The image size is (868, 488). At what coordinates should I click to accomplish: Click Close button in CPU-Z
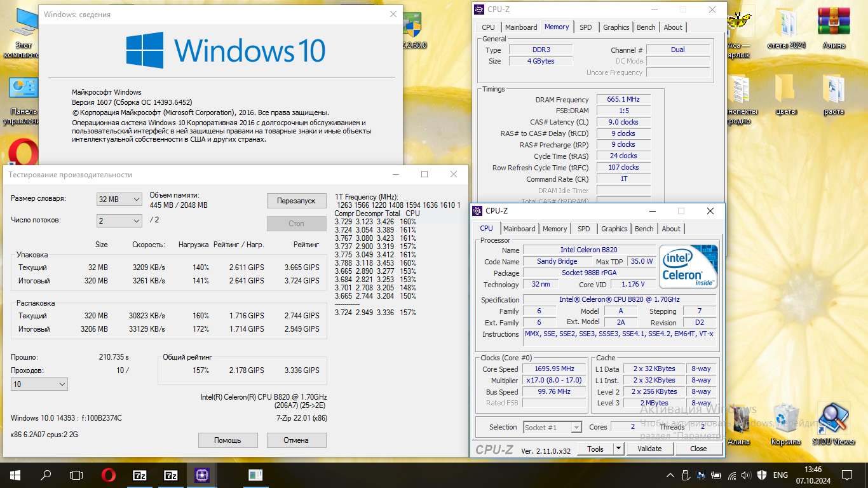point(698,449)
